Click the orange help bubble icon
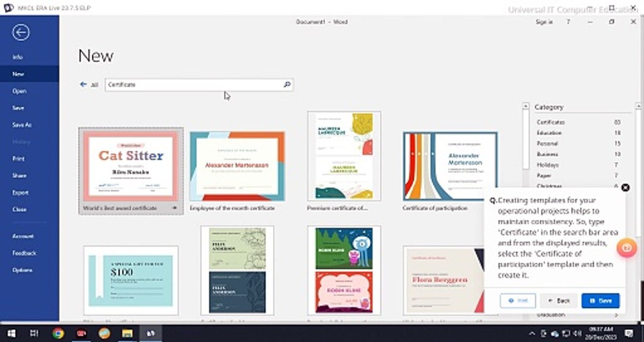 click(626, 247)
